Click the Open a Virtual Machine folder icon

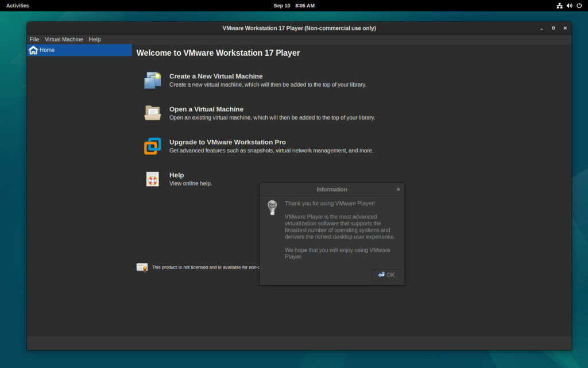153,113
